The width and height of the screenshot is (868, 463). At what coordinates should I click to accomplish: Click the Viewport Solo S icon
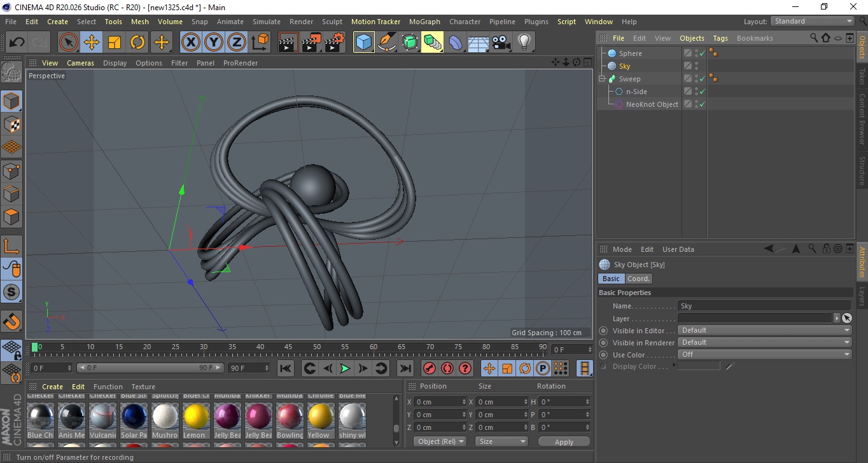tap(11, 293)
